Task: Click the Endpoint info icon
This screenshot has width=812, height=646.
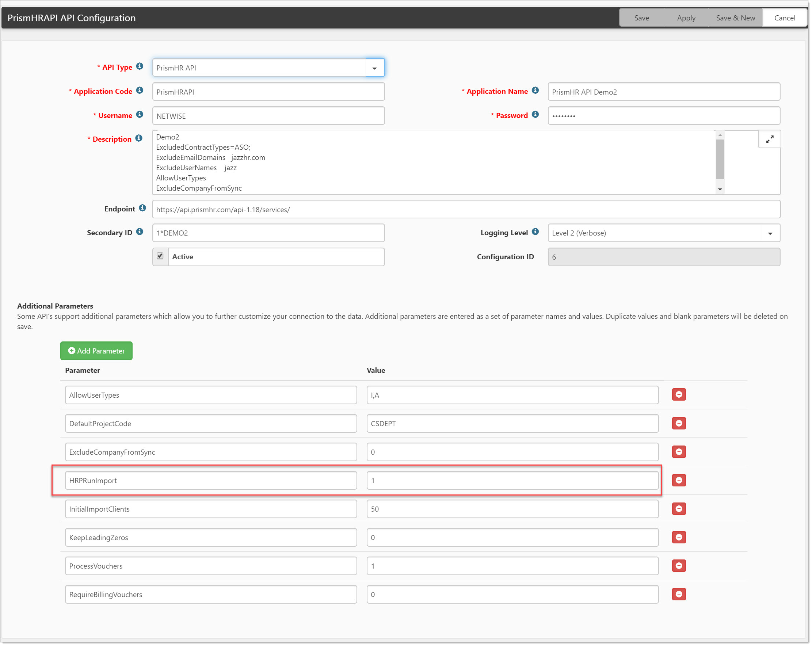Action: click(142, 208)
